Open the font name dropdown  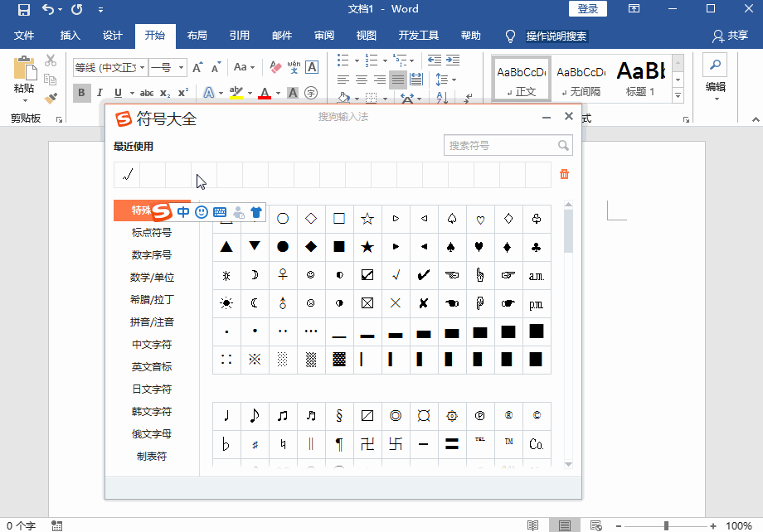click(x=143, y=67)
